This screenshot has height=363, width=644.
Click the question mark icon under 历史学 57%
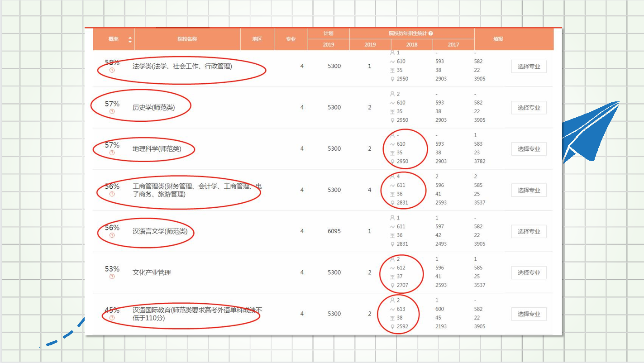[112, 111]
